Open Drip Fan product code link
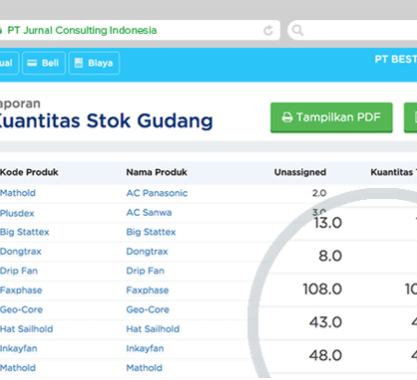Screen dimensions: 417x380 (19, 271)
